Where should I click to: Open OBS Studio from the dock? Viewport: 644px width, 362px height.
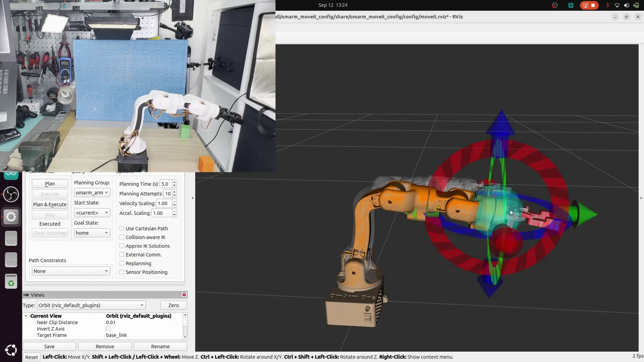(x=11, y=195)
